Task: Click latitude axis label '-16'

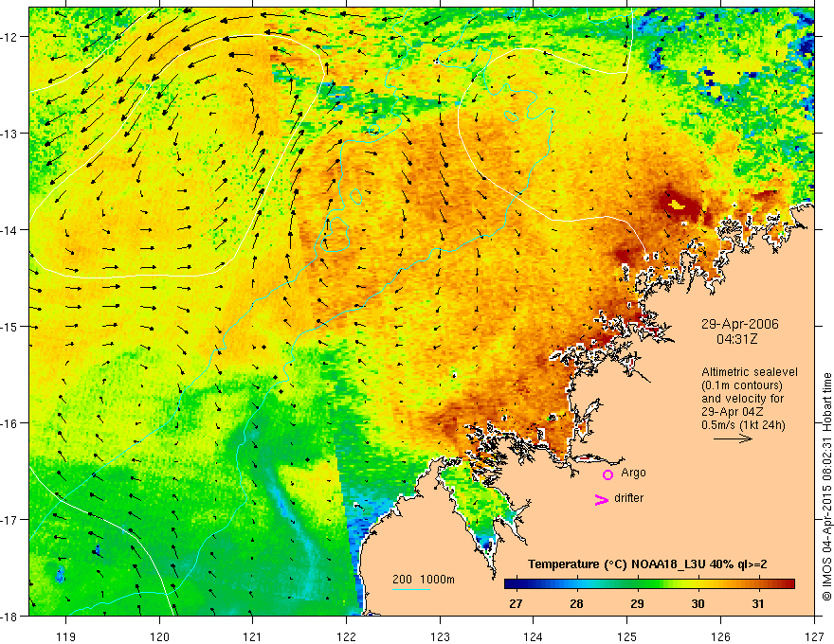Action: coord(9,423)
